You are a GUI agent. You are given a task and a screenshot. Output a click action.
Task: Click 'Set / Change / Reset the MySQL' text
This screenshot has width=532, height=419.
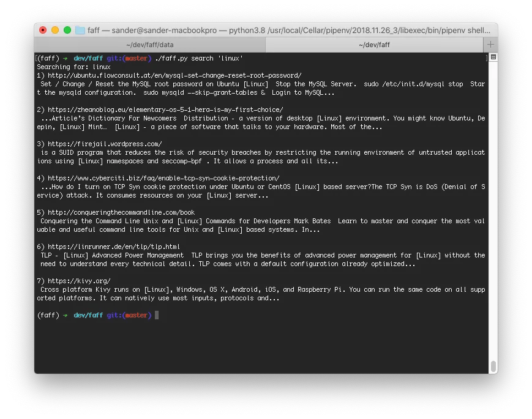pos(96,84)
